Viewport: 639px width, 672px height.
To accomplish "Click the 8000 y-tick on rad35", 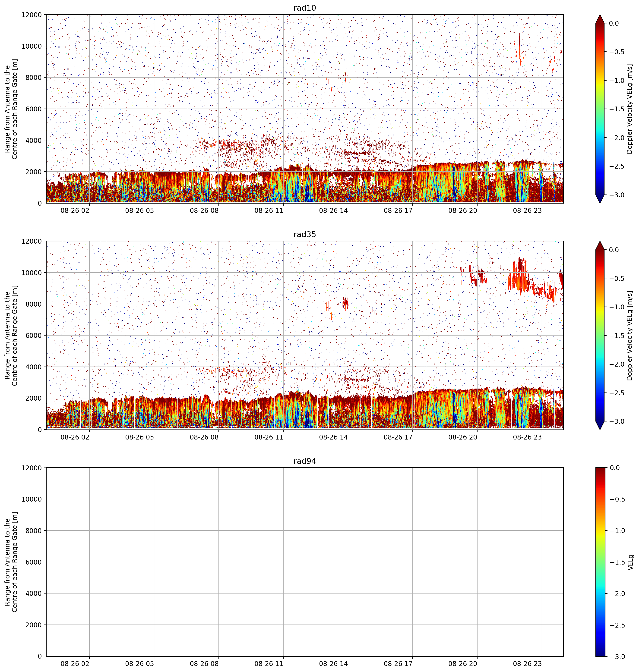I will (33, 304).
